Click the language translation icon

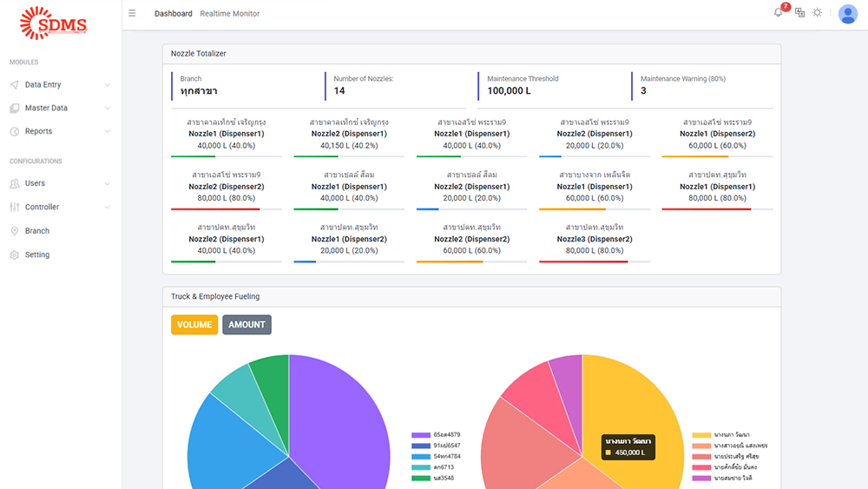tap(799, 13)
